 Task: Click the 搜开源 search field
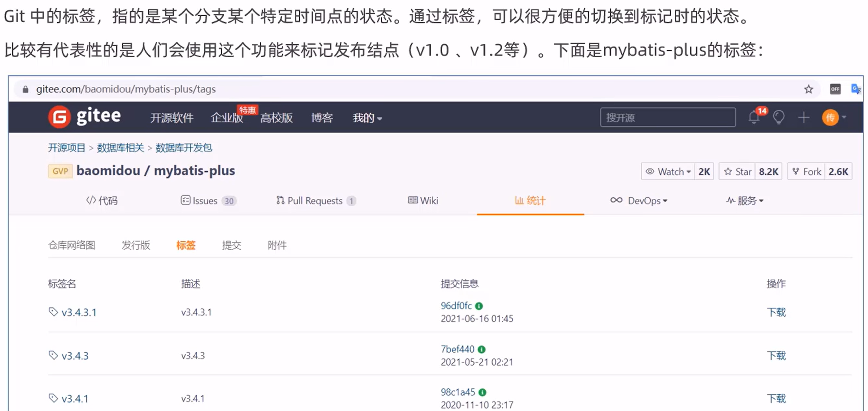pos(668,117)
